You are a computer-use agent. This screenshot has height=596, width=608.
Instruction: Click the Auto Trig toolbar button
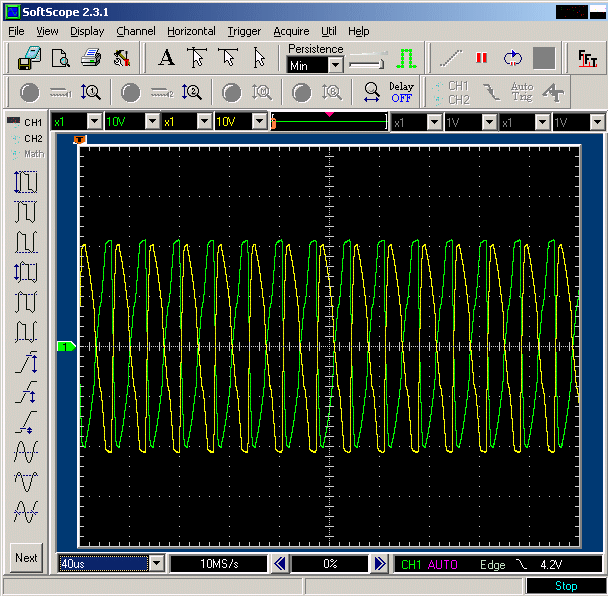tap(522, 92)
